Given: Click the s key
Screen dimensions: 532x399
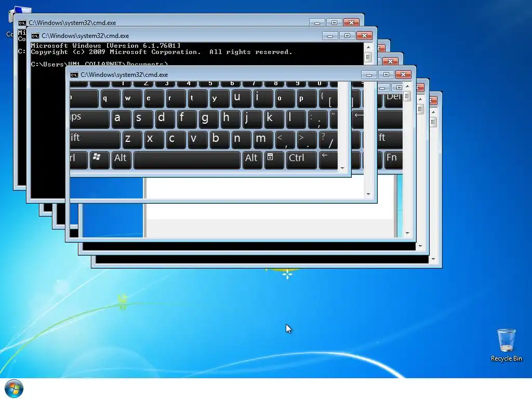Looking at the screenshot, I should pyautogui.click(x=143, y=119).
